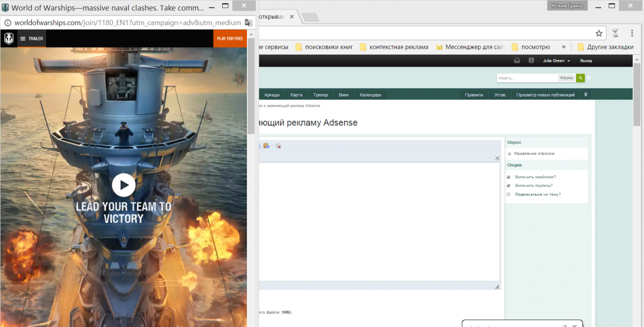Viewport: 644px width, 327px height.
Task: Click the orange PLAY FOR FREE button
Action: coord(230,39)
